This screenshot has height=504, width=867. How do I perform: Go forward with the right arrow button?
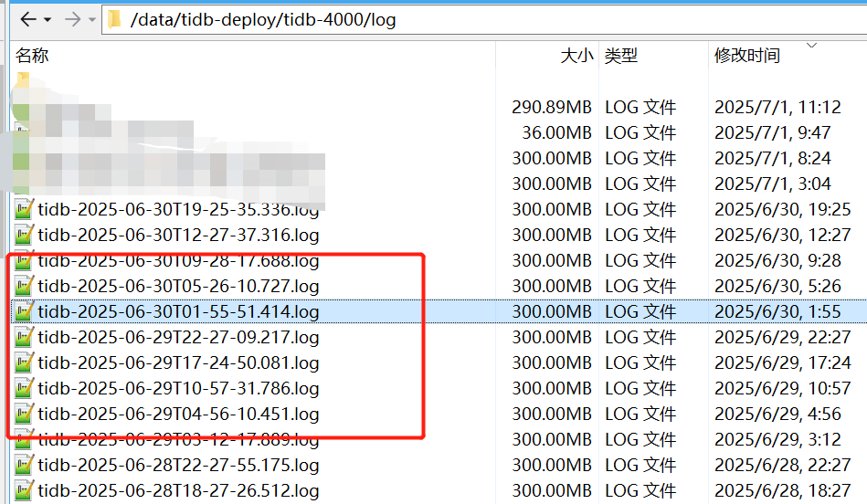click(x=72, y=20)
